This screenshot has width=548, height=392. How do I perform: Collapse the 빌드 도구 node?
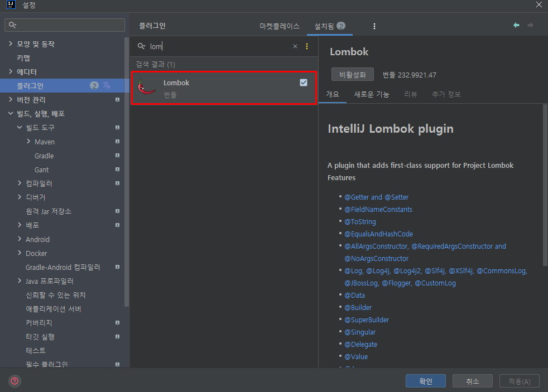pyautogui.click(x=20, y=127)
